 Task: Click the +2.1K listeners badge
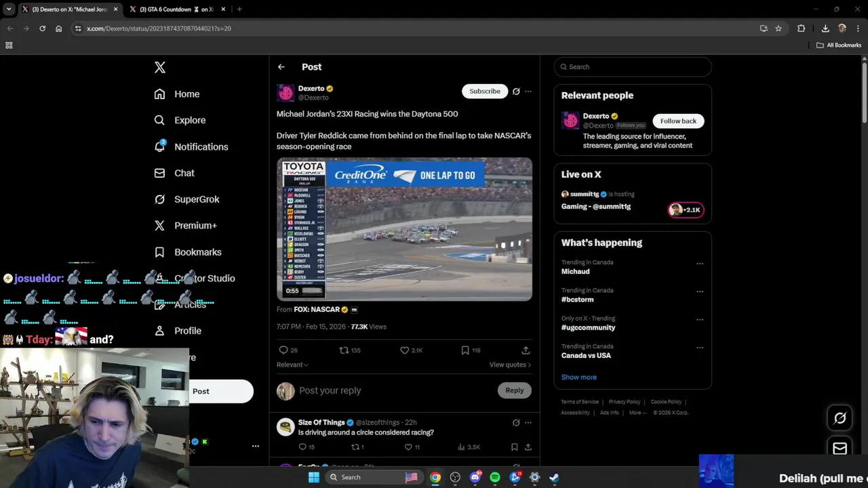pos(686,210)
